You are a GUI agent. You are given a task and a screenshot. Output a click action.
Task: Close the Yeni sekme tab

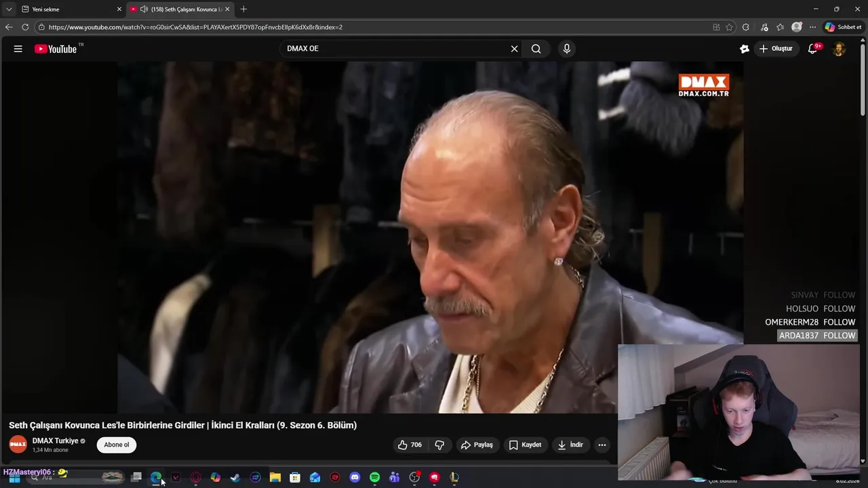[119, 9]
